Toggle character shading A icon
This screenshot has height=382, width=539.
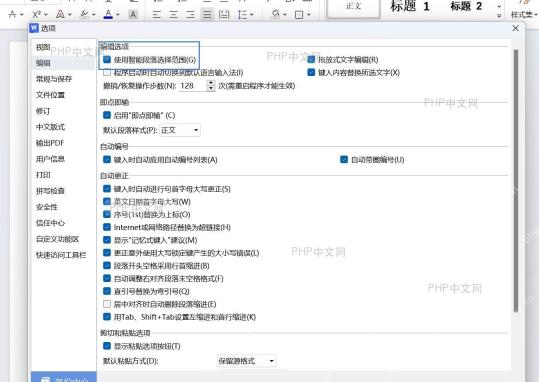(133, 14)
